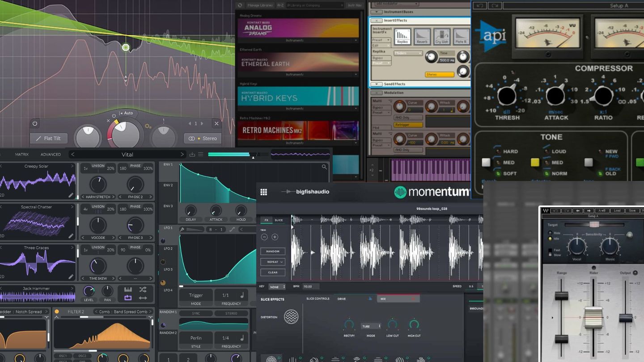
Task: Load the next Vital preset with the right arrow
Action: 182,155
